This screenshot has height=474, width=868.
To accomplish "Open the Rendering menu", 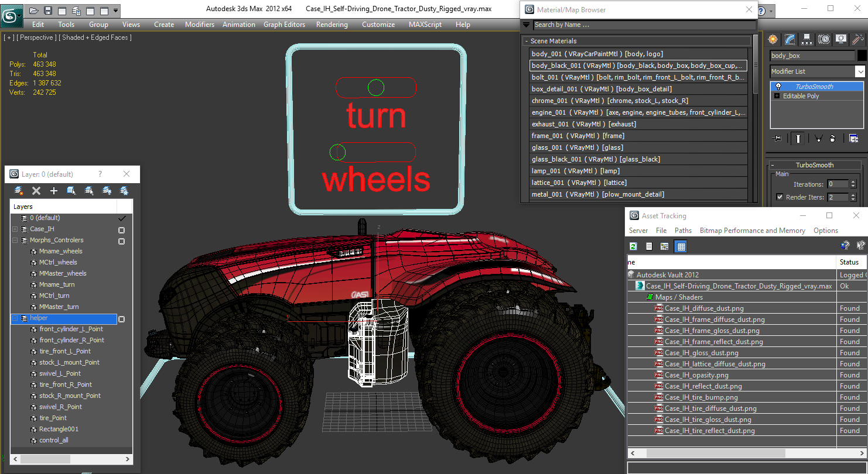I will pos(332,25).
